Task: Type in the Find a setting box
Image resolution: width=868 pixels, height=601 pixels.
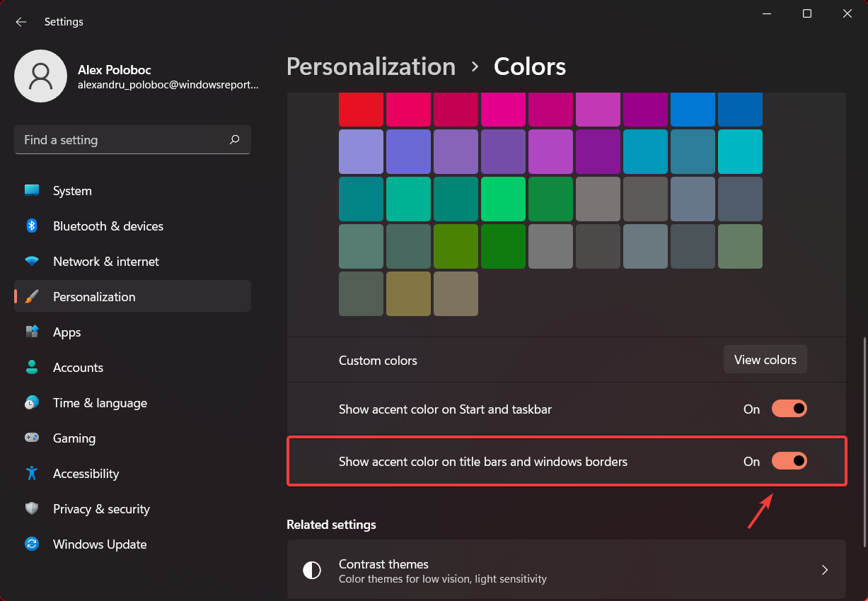Action: point(120,140)
